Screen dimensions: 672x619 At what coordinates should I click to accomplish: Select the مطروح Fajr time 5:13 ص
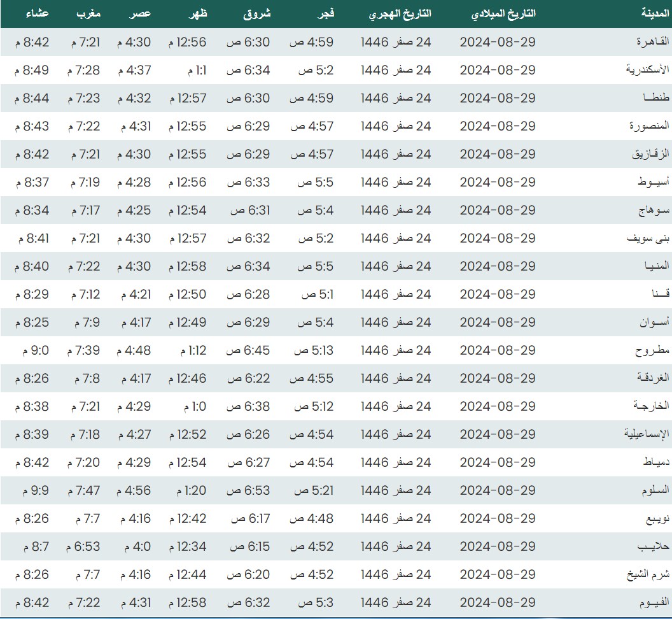[x=313, y=350]
